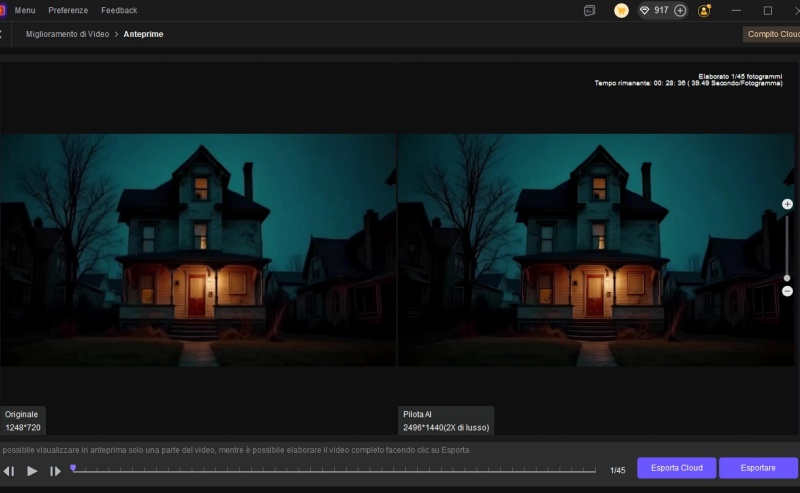The image size is (800, 493).
Task: Open the Feedback menu
Action: pyautogui.click(x=119, y=10)
